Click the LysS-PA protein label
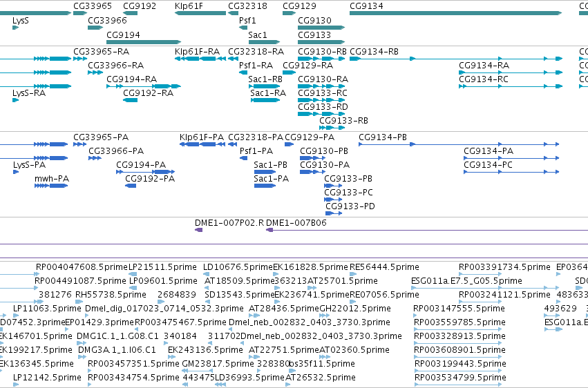This screenshot has width=588, height=388. [29, 165]
